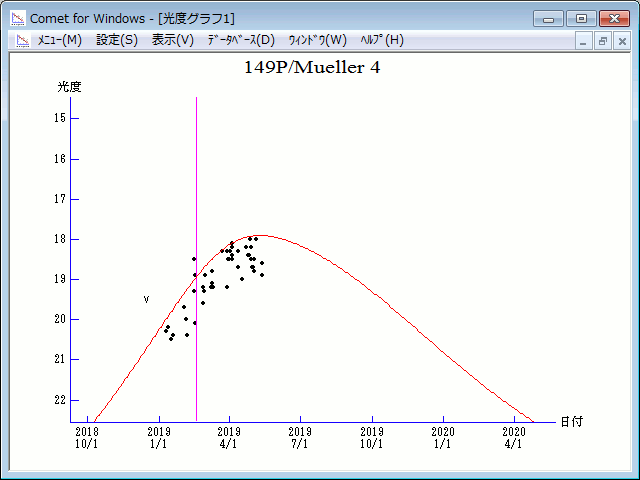Open the ウィンドウ(W) window menu
The height and width of the screenshot is (480, 640).
317,40
